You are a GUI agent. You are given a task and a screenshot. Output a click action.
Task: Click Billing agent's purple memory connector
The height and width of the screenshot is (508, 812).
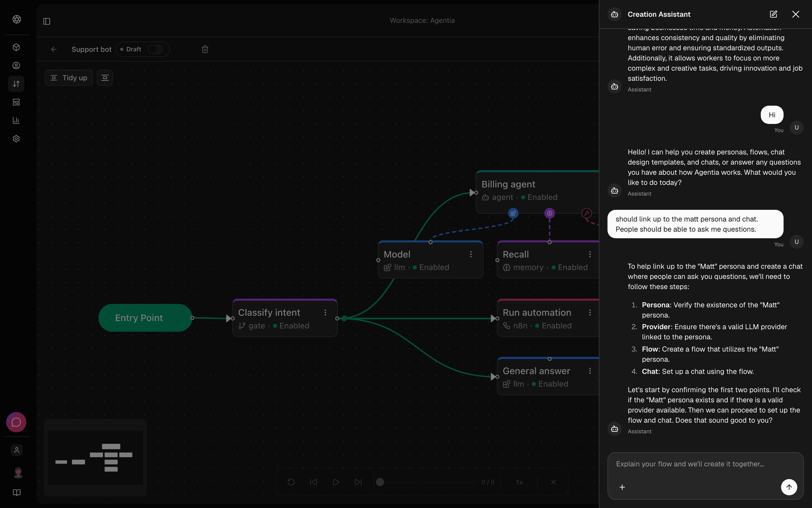(x=549, y=213)
